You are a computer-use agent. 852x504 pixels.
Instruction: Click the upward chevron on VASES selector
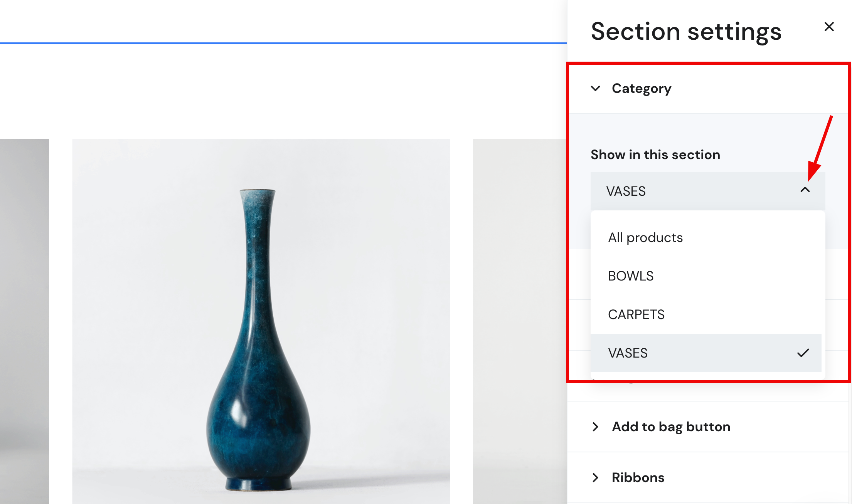click(x=806, y=191)
